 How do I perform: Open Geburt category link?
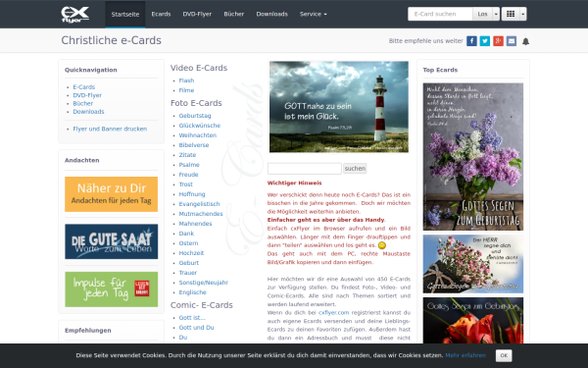(x=188, y=263)
